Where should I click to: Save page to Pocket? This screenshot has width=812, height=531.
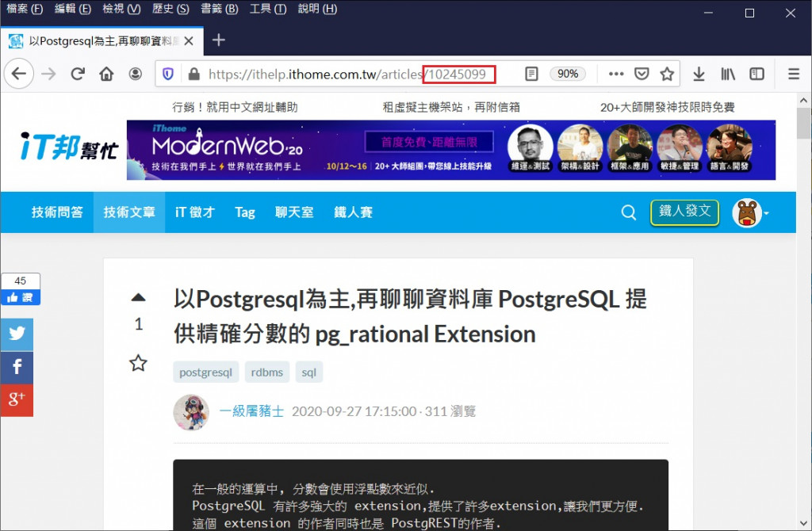point(642,74)
